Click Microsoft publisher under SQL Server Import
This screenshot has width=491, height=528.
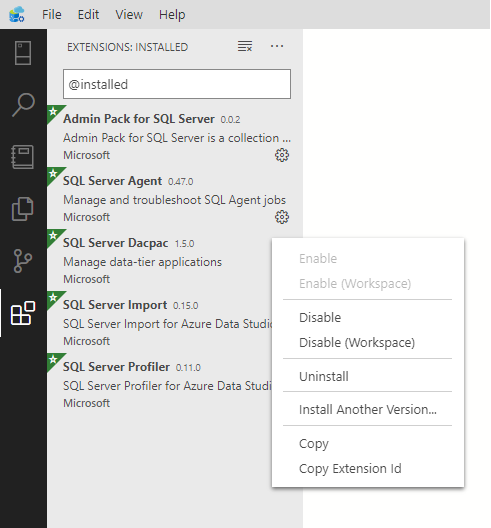pos(87,341)
